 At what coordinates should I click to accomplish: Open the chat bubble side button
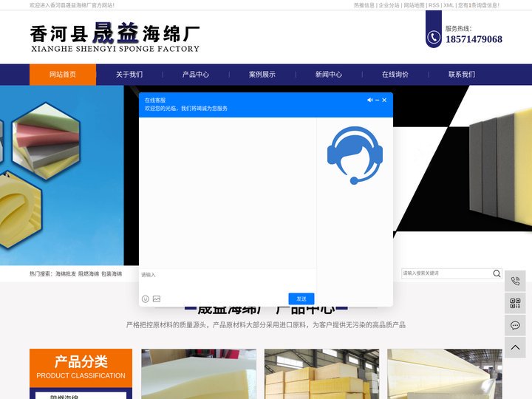(x=515, y=325)
